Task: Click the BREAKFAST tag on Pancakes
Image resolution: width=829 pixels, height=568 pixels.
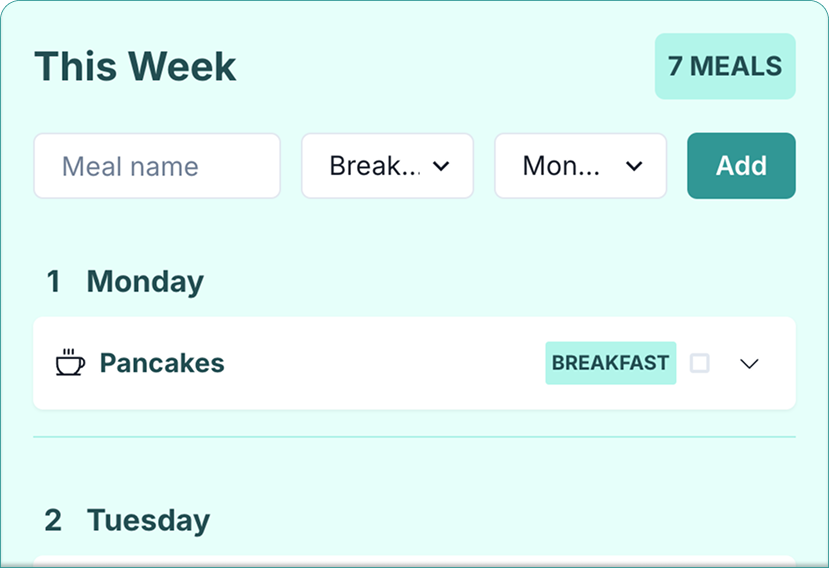Action: (x=610, y=363)
